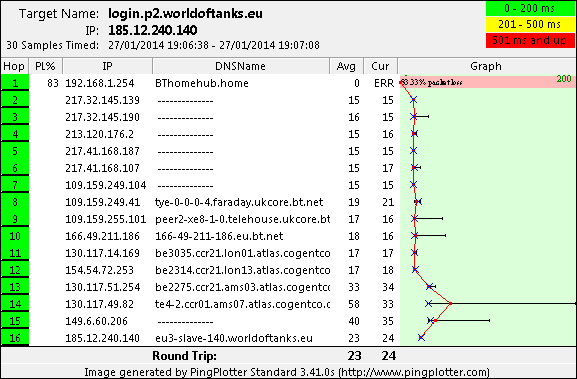This screenshot has height=379, width=577.
Task: Click IP address 217.41.168.107
Action: pos(103,168)
